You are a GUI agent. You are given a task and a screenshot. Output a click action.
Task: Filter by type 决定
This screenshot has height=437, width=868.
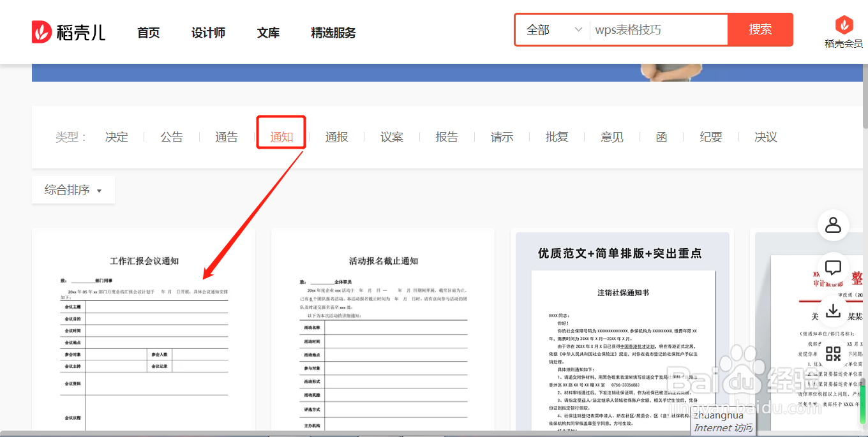pos(117,137)
